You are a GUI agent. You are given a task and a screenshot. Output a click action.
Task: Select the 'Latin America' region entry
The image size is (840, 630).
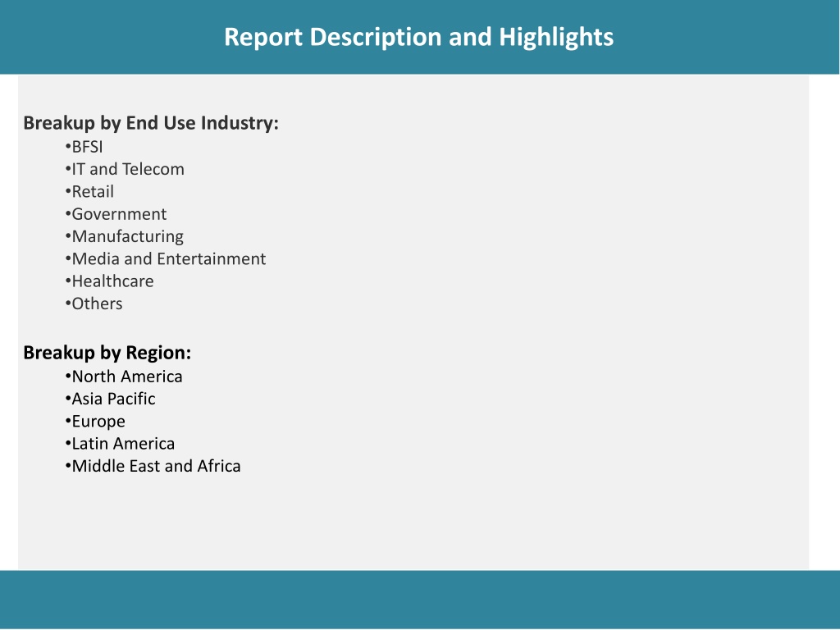pos(120,444)
